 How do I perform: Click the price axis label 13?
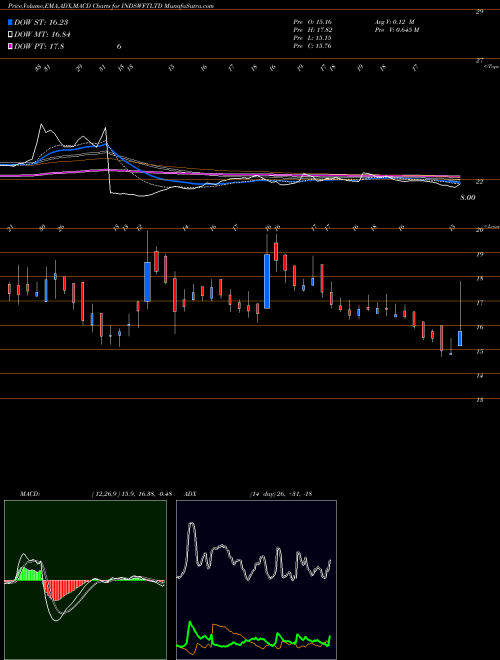479,400
